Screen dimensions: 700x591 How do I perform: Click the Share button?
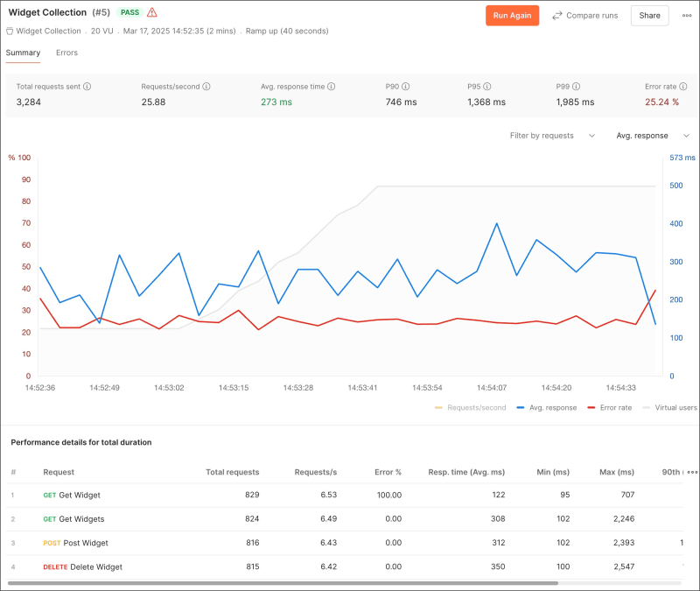(x=649, y=16)
